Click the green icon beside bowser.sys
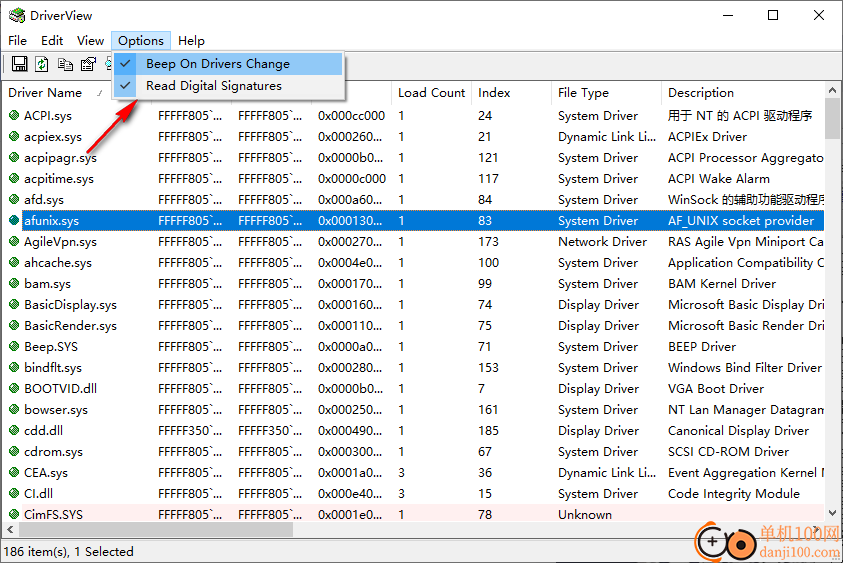Screen dimensions: 843x563 pyautogui.click(x=15, y=409)
